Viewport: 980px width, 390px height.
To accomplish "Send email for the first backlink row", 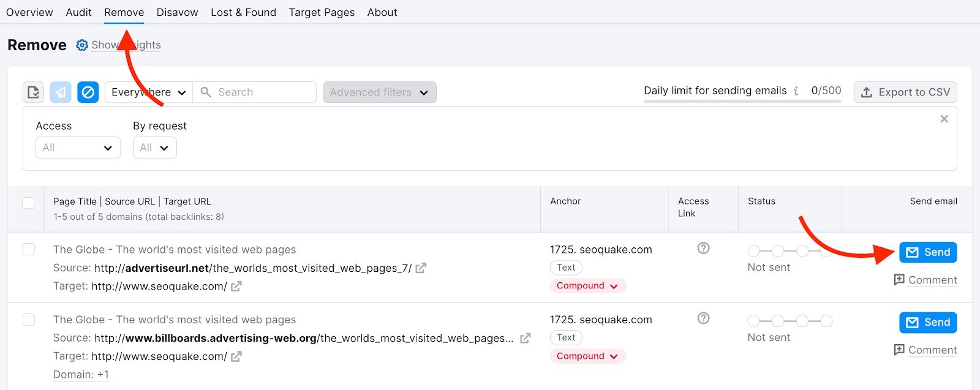I will [927, 252].
